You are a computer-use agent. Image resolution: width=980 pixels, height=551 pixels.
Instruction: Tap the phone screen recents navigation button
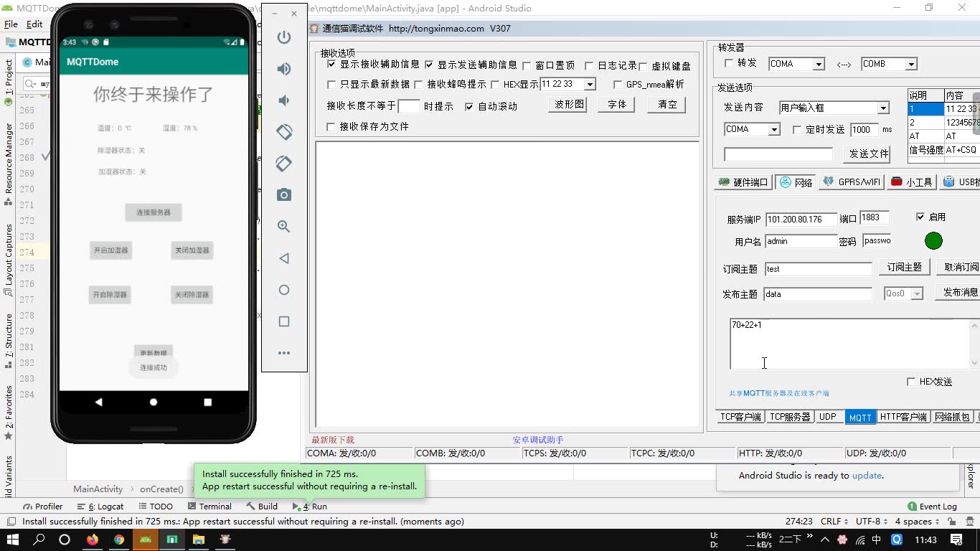point(207,402)
